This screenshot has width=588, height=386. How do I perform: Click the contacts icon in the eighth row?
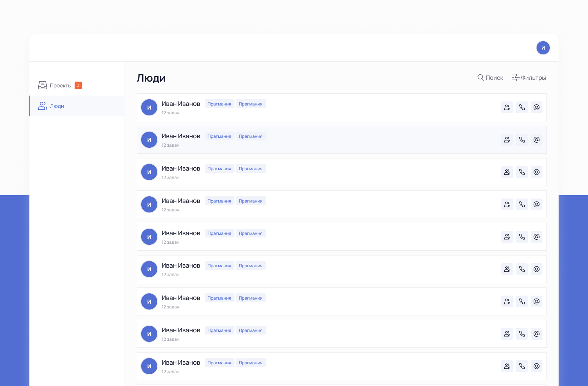click(x=507, y=334)
